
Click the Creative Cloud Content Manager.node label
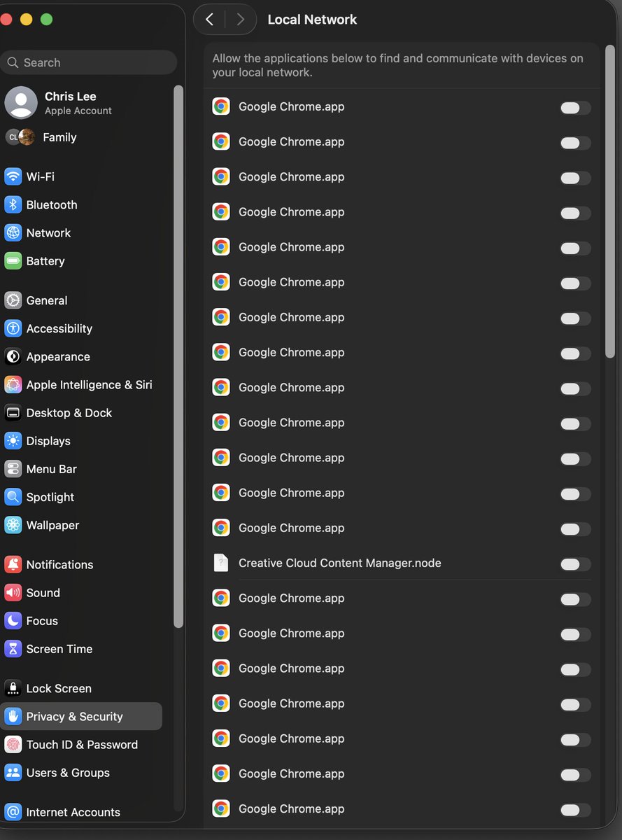pyautogui.click(x=339, y=563)
